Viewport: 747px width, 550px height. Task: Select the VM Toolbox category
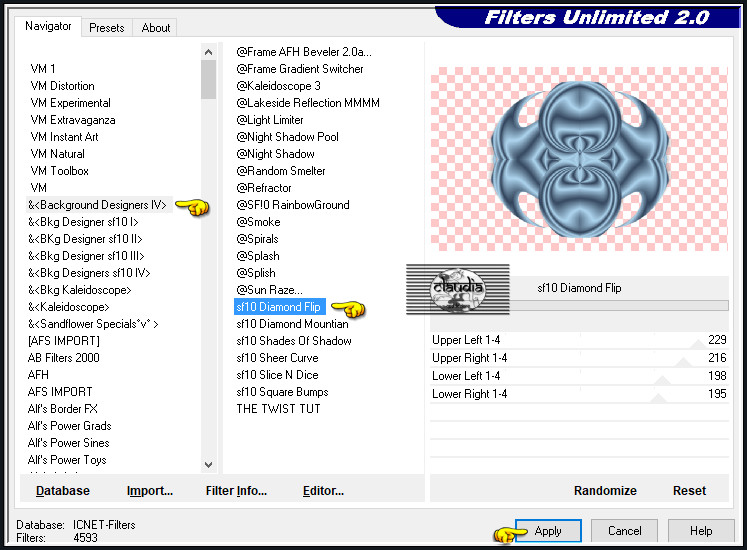click(x=60, y=171)
